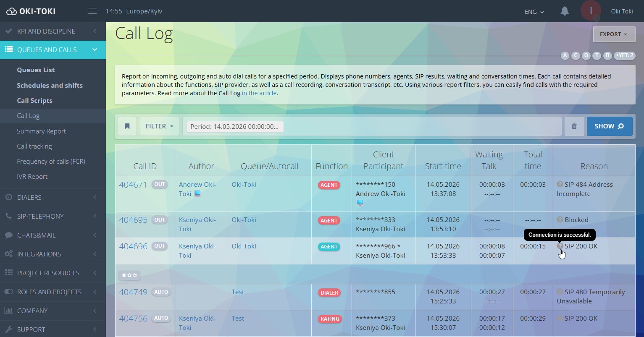Viewport: 644px width, 337px height.
Task: Open Schedules and shifts
Action: point(50,85)
